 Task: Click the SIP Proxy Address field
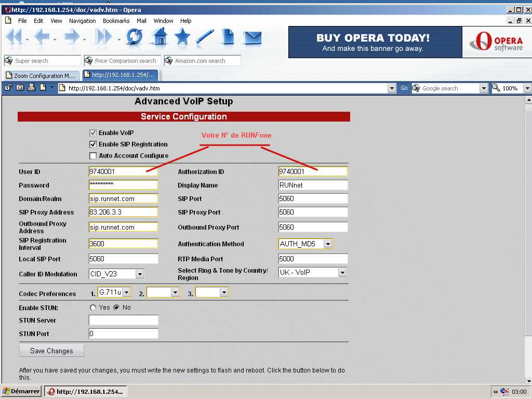[x=124, y=212]
